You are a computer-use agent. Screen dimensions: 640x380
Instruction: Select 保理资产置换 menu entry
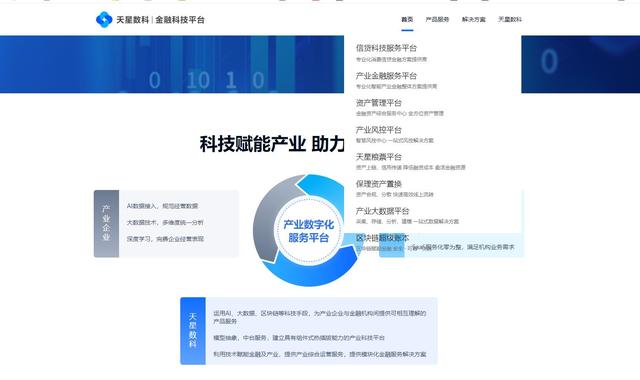379,184
